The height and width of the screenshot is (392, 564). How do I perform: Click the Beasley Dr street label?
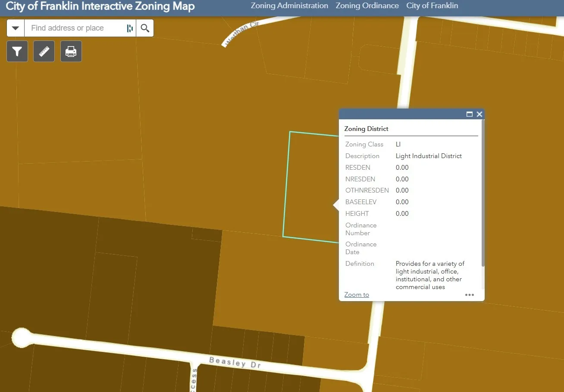[235, 362]
